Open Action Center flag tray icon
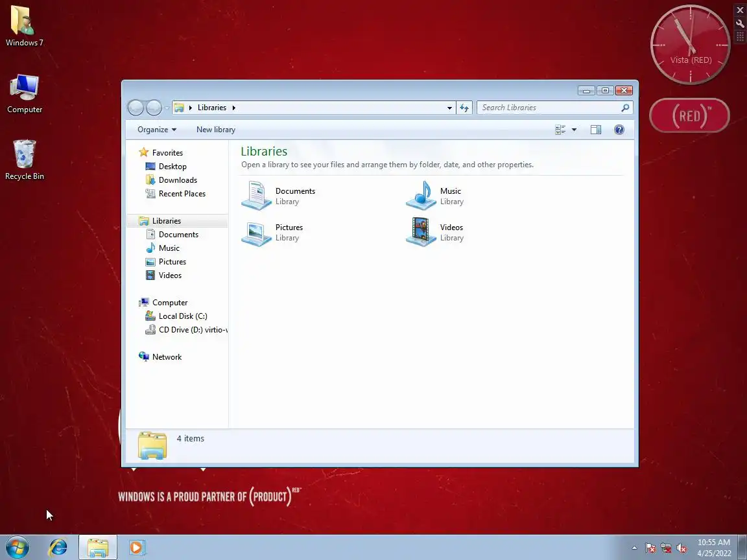 [x=650, y=548]
